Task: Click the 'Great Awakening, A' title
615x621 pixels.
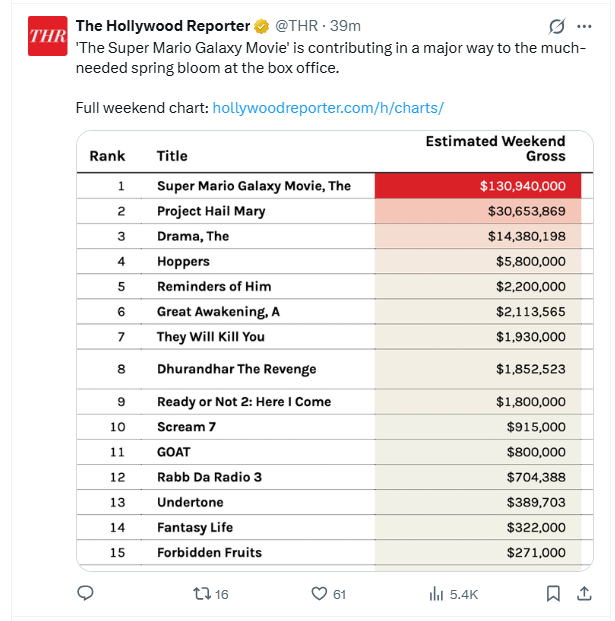Action: pyautogui.click(x=219, y=312)
